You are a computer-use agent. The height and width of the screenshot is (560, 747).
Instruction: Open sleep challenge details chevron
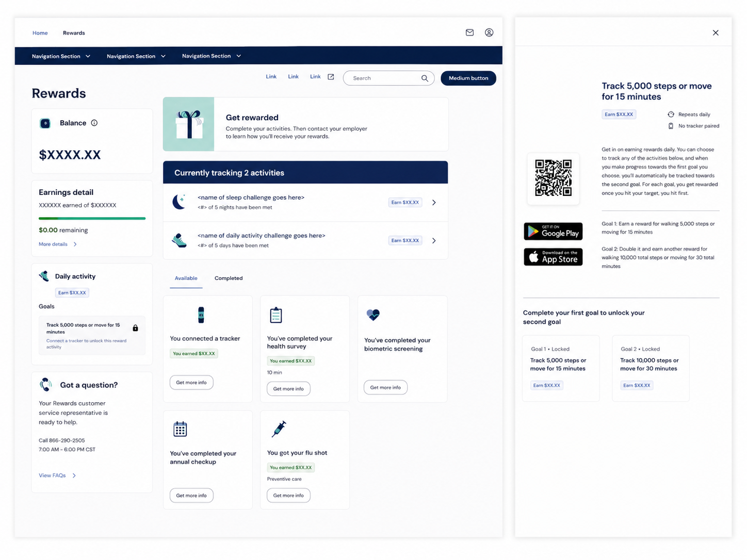pos(434,203)
